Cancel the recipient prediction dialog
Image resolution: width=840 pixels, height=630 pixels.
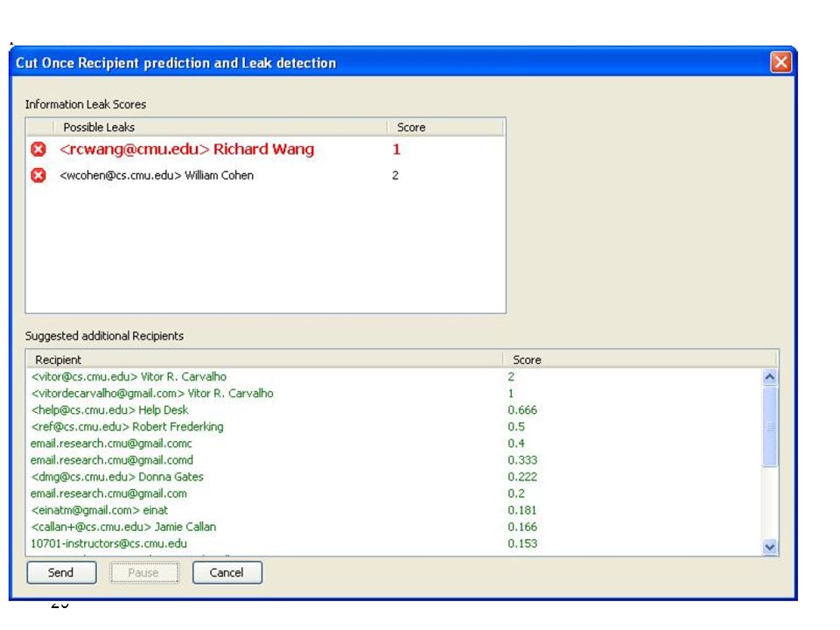(x=227, y=572)
